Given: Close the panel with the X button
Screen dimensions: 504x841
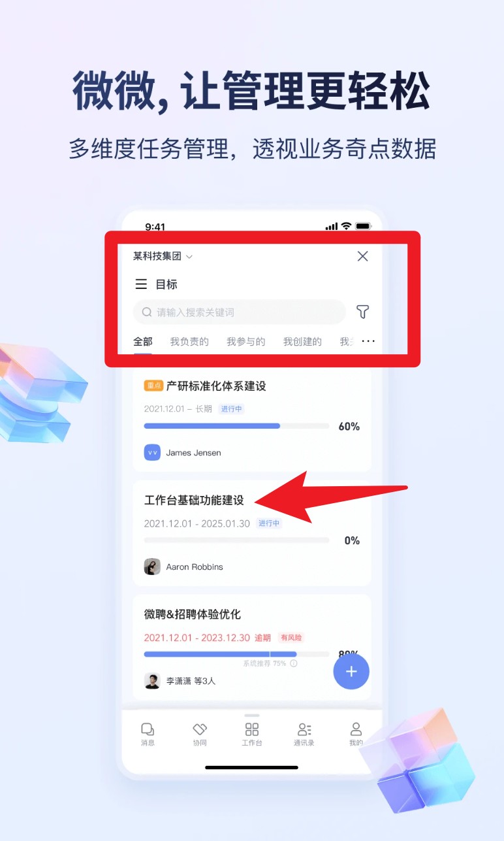Looking at the screenshot, I should pyautogui.click(x=363, y=256).
